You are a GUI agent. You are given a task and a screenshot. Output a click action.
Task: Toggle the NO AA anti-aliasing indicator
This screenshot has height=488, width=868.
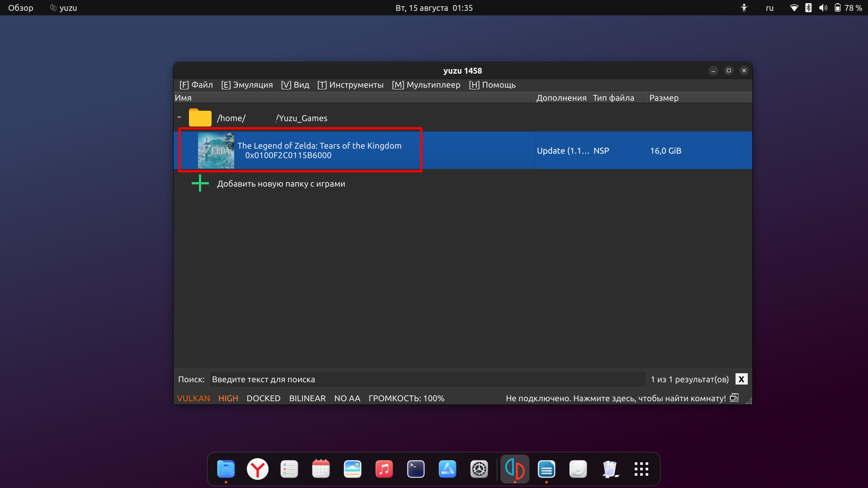(x=347, y=398)
